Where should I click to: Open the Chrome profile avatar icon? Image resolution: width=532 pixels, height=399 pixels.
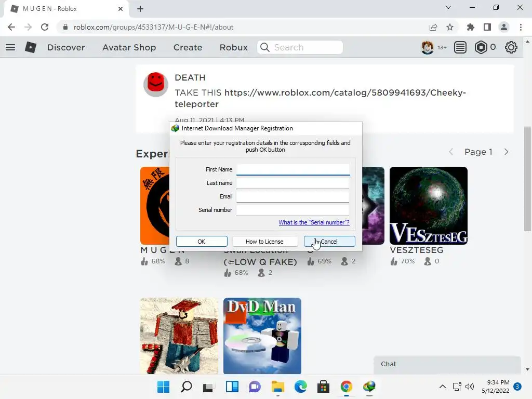click(x=504, y=27)
